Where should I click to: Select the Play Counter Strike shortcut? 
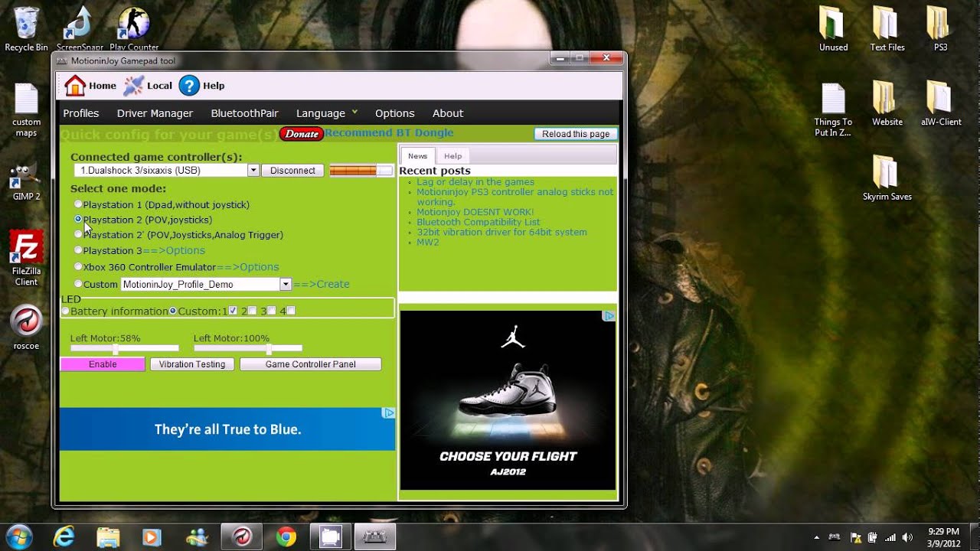click(134, 29)
